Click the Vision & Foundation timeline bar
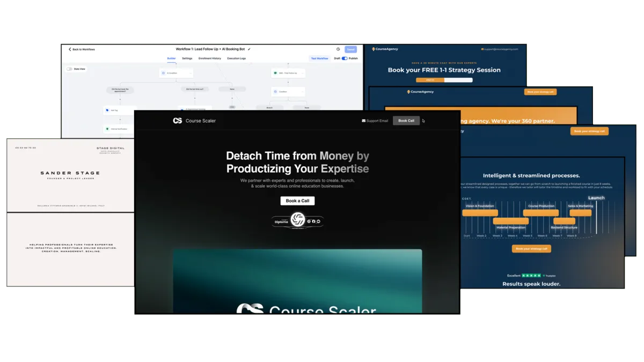The width and height of the screenshot is (644, 362). coord(480,213)
